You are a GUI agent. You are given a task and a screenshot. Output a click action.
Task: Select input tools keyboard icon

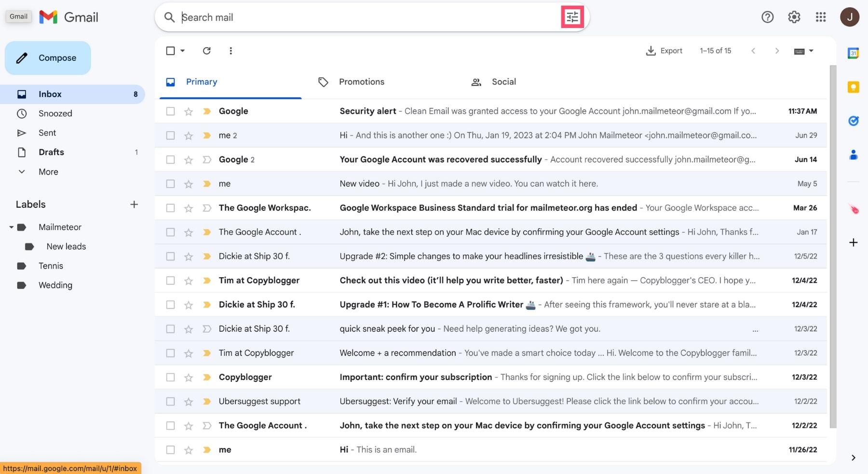799,51
